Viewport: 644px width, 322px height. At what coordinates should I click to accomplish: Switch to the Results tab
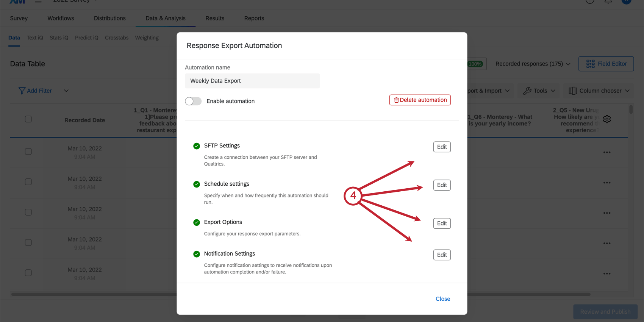214,18
